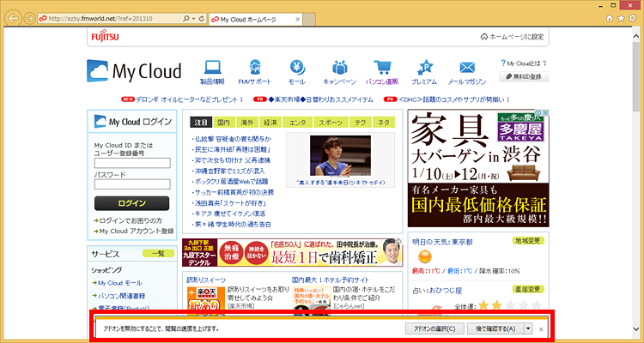Image resolution: width=644 pixels, height=343 pixels.
Task: Click the 無料ID登録 button
Action: click(524, 76)
